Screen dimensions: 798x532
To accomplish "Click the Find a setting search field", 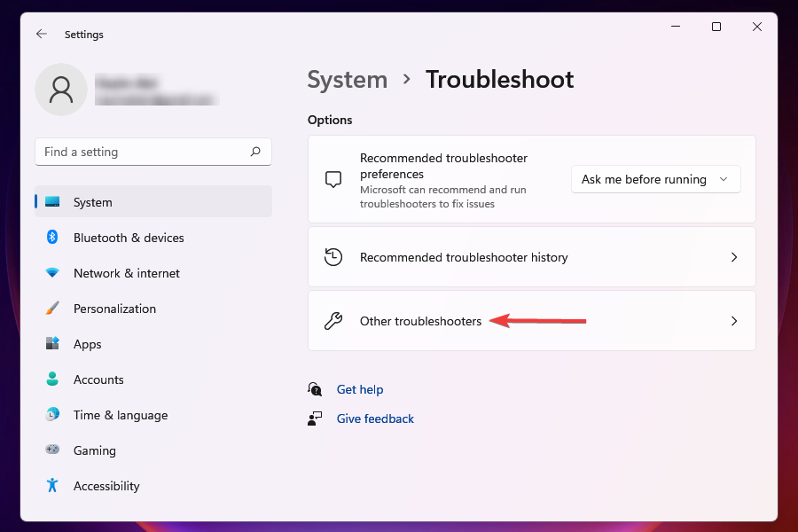I will point(153,152).
